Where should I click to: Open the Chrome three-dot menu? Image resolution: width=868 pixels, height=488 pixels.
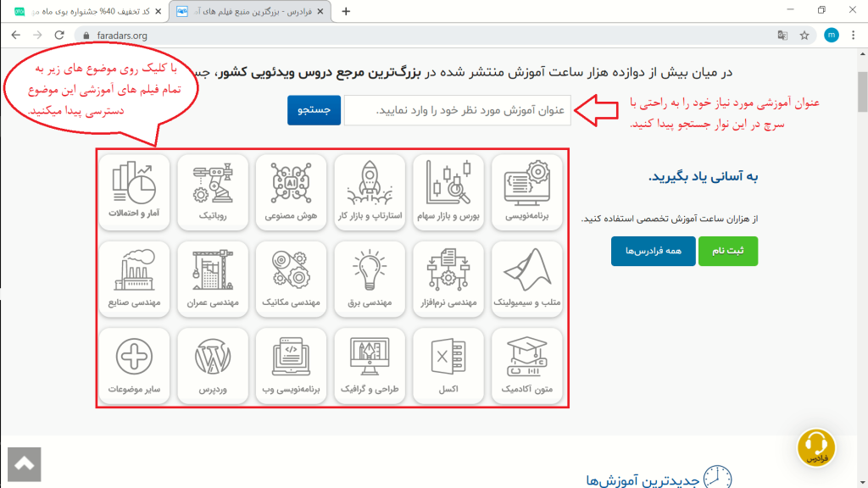(x=853, y=36)
